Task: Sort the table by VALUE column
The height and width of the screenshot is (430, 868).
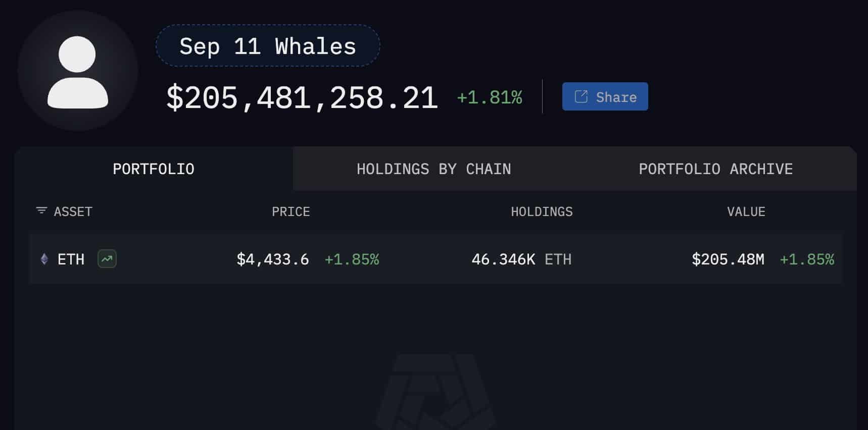Action: click(x=747, y=211)
